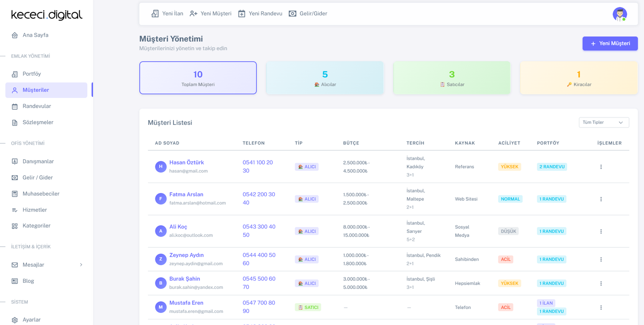
Task: Click the Yeni Randevu calendar-plus icon
Action: 242,14
